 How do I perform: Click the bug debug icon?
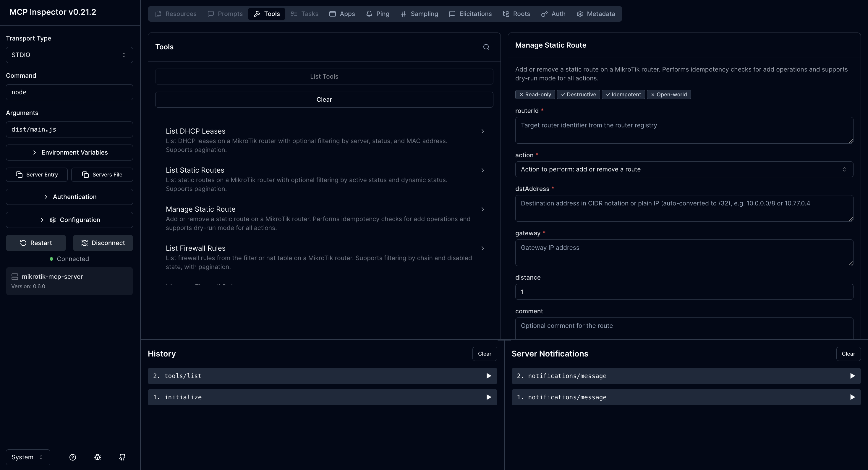pos(97,457)
